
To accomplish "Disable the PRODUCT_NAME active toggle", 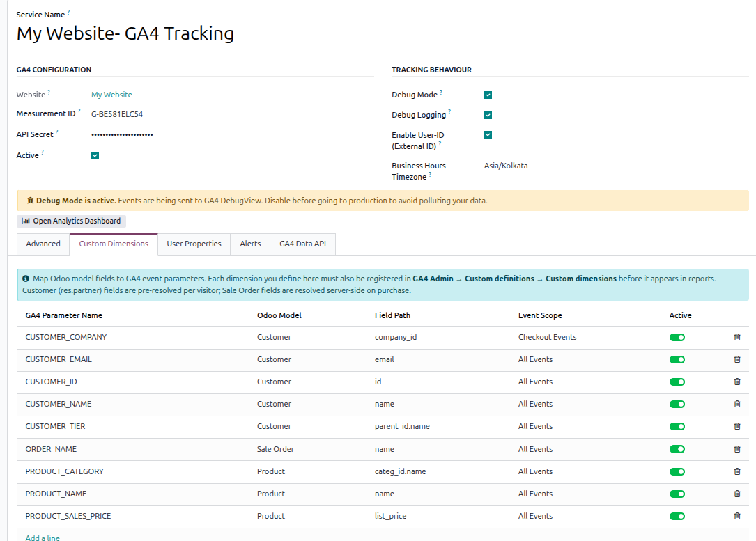I will (x=677, y=494).
